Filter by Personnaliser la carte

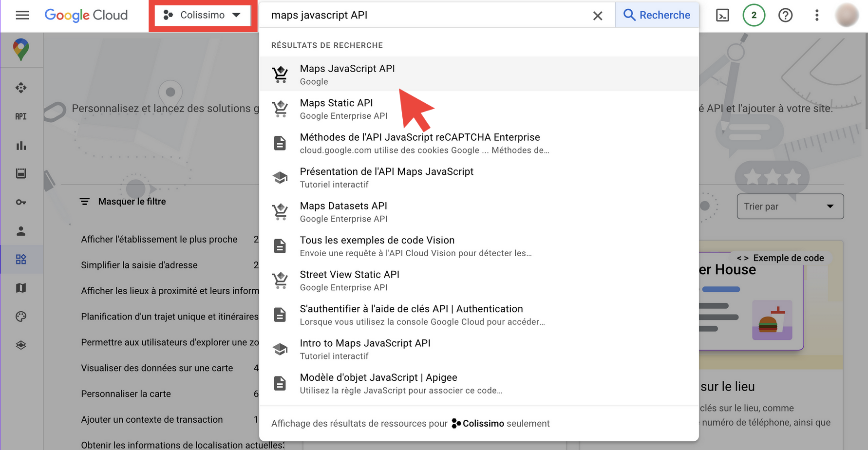click(126, 394)
